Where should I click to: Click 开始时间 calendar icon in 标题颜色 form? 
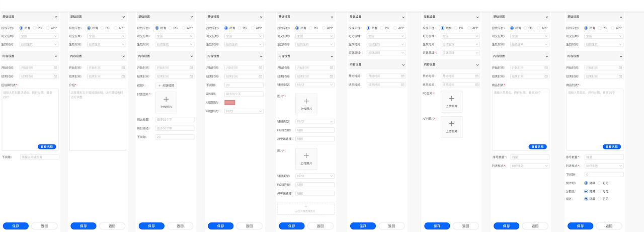coord(261,67)
